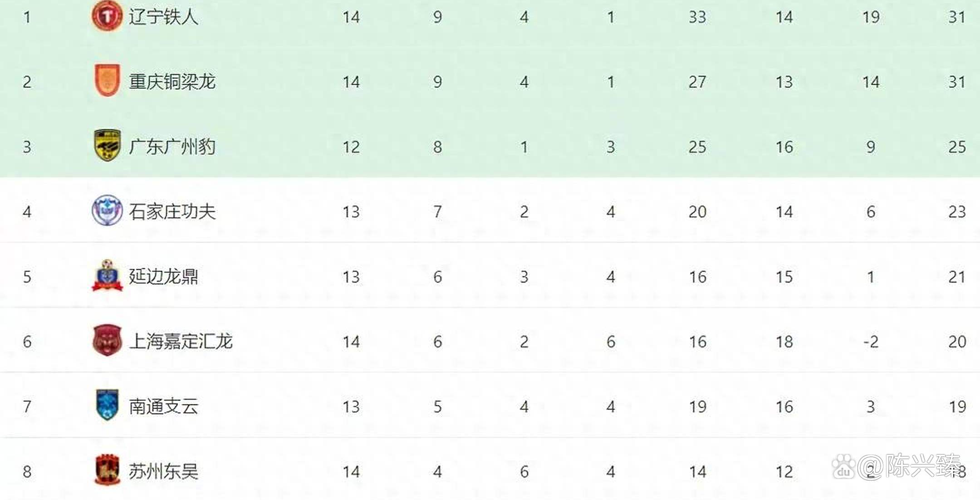Click the 辽宁铁人 team logo
The width and height of the screenshot is (980, 500).
coord(107,16)
